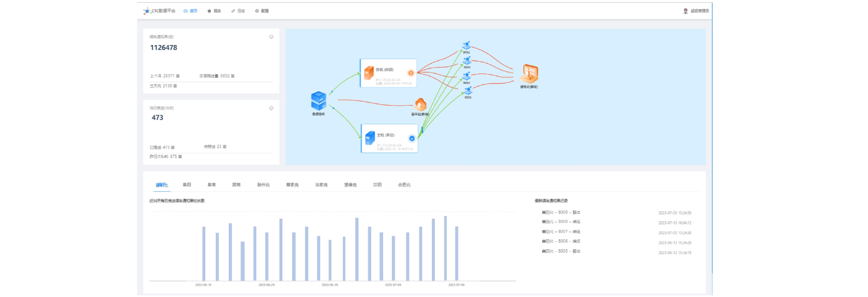Screen dimensions: 868x297
Task: Open the B009 解体 record entry
Action: 561,212
